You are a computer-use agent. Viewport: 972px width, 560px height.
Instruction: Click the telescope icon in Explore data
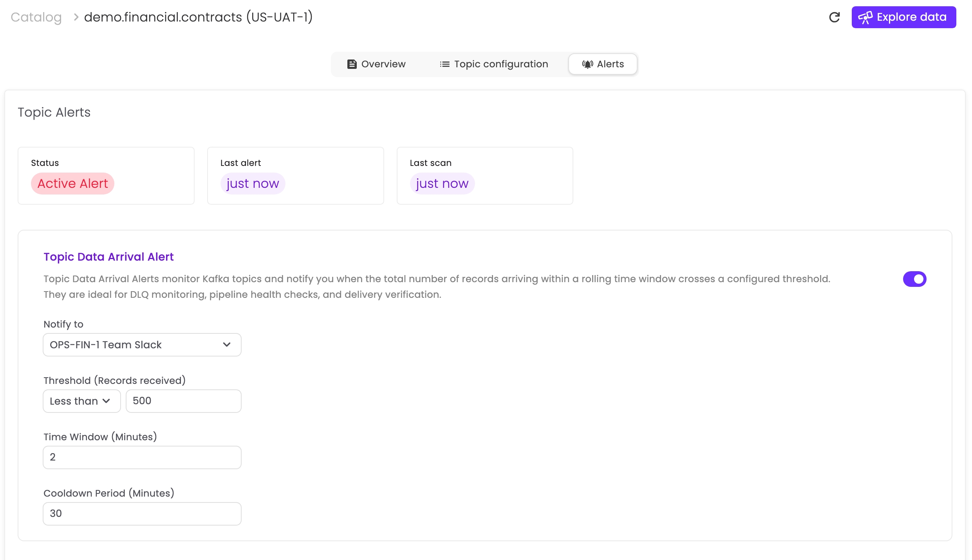point(865,17)
